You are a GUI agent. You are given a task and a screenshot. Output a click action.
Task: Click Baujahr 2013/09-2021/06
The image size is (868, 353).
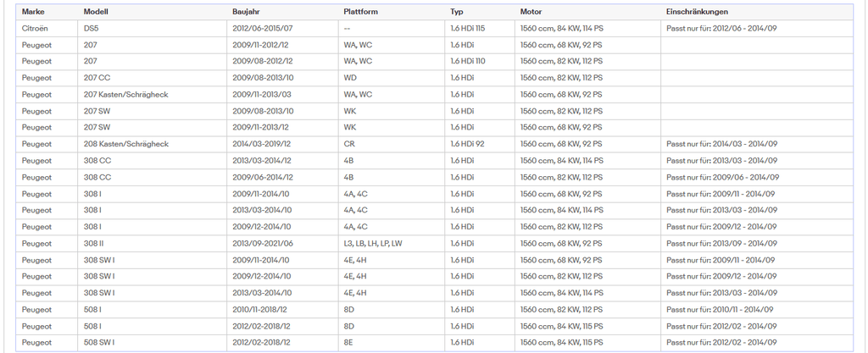(282, 243)
